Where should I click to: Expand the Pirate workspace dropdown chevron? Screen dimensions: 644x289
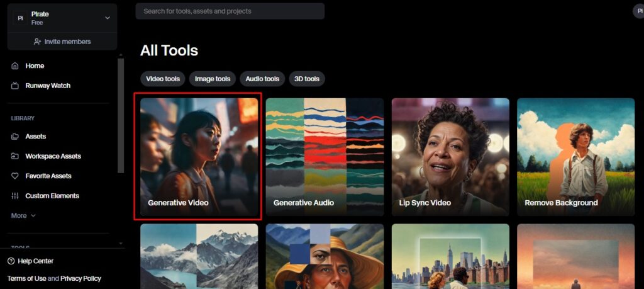click(108, 18)
